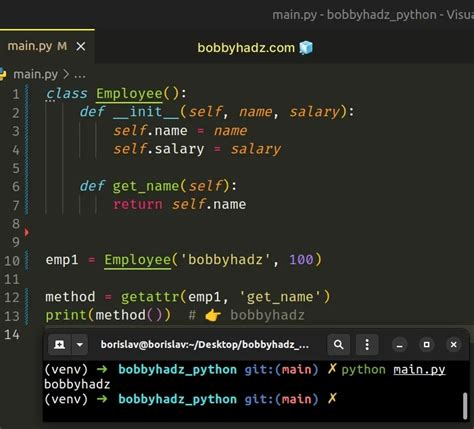Click the terminal search magnifier icon
This screenshot has height=429, width=474.
coord(338,344)
